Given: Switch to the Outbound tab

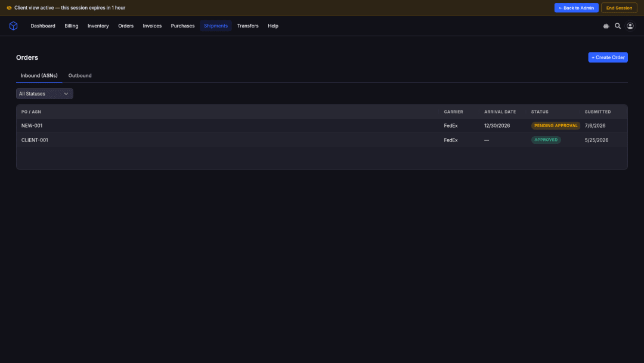Looking at the screenshot, I should [80, 76].
